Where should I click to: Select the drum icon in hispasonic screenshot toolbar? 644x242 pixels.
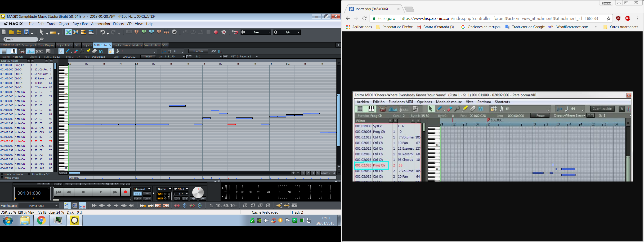pos(383,109)
